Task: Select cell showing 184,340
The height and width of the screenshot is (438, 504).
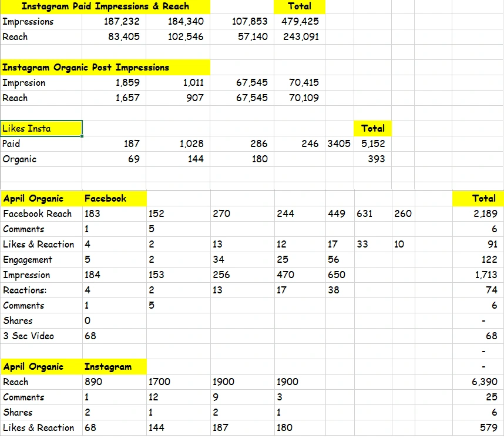Action: click(x=178, y=22)
